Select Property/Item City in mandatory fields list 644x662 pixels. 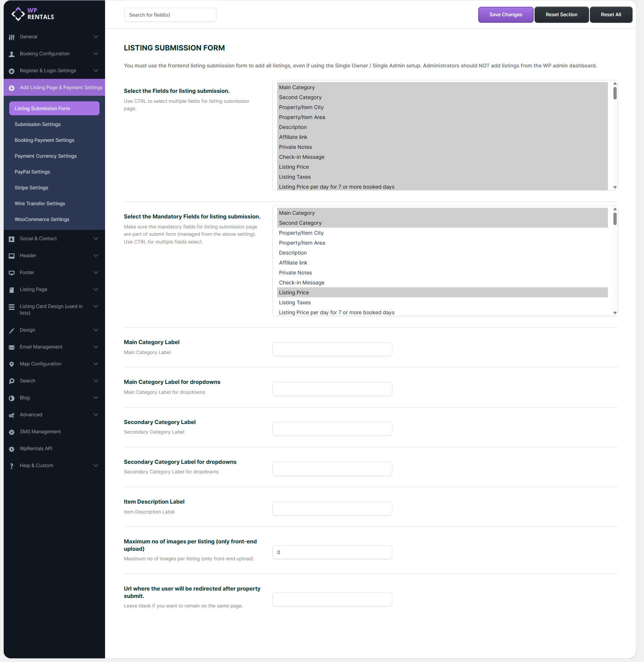[301, 233]
